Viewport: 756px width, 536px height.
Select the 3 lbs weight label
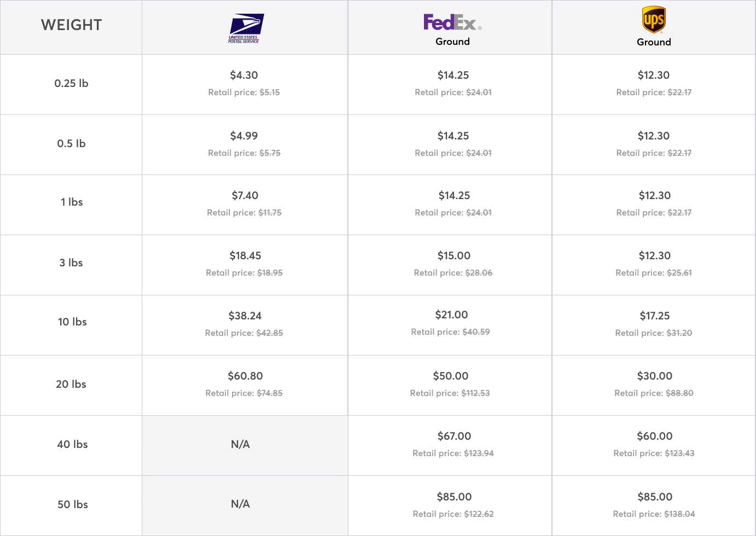coord(71,263)
